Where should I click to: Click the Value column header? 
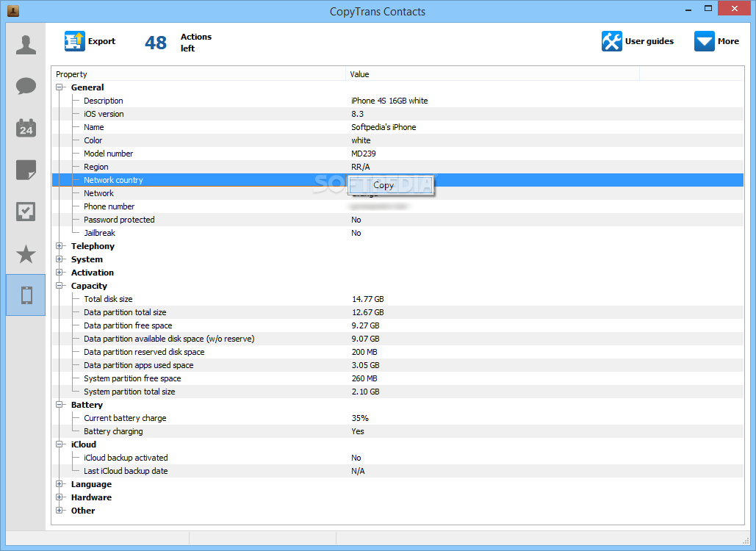(x=492, y=74)
